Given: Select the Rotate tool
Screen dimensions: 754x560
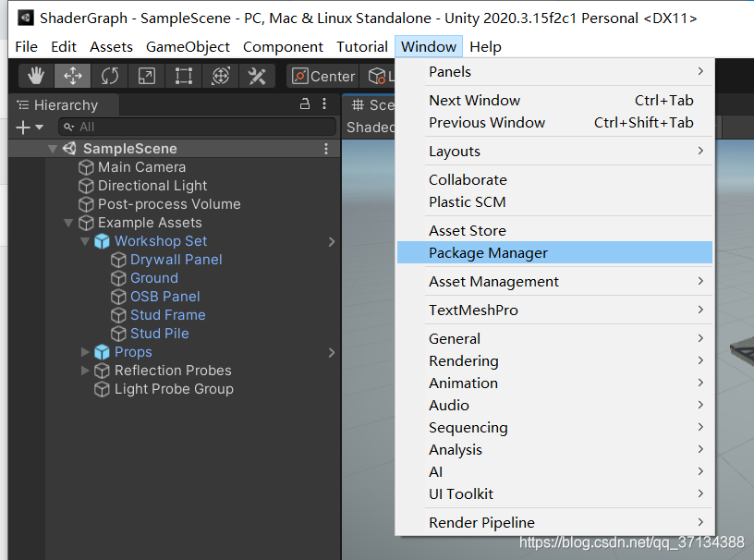Looking at the screenshot, I should coord(110,76).
